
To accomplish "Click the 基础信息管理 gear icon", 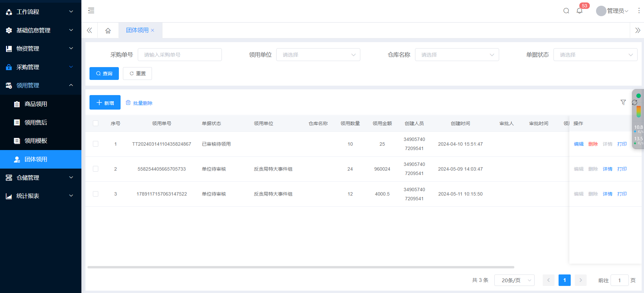I will pos(9,30).
